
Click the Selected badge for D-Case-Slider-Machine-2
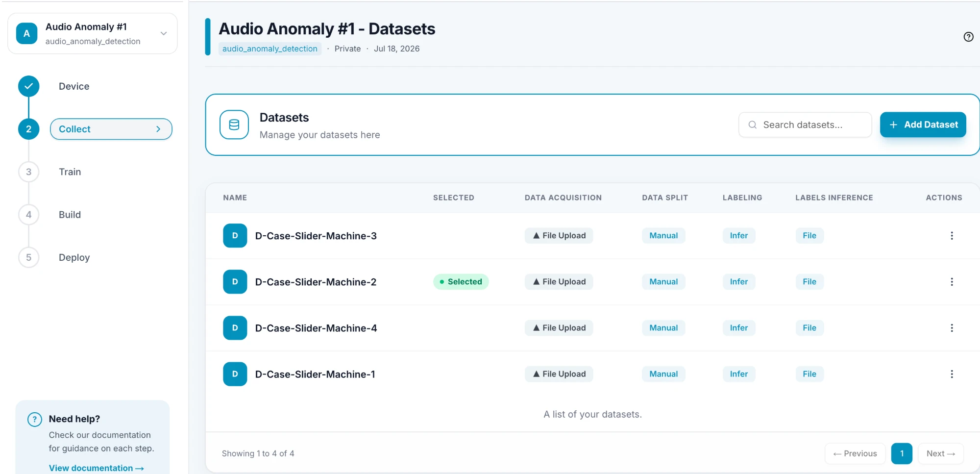pyautogui.click(x=461, y=282)
